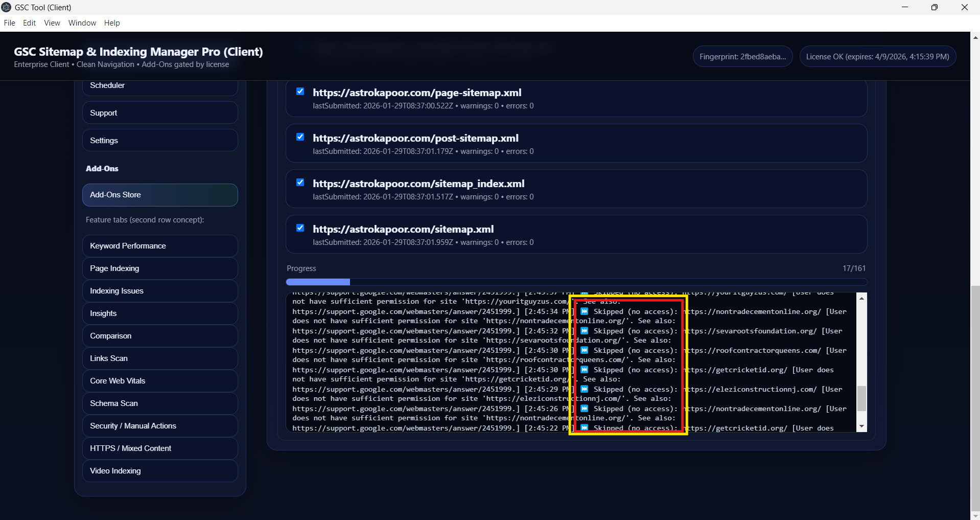Click the log panel scroll-up arrow
The height and width of the screenshot is (520, 980).
point(861,298)
